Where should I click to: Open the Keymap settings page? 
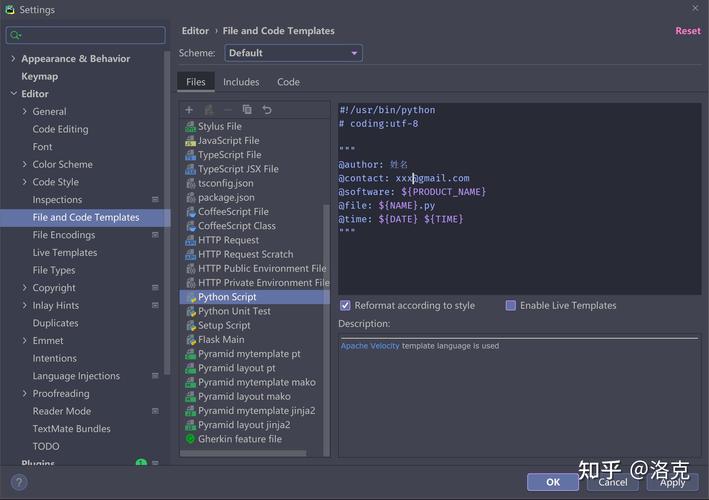pos(39,76)
